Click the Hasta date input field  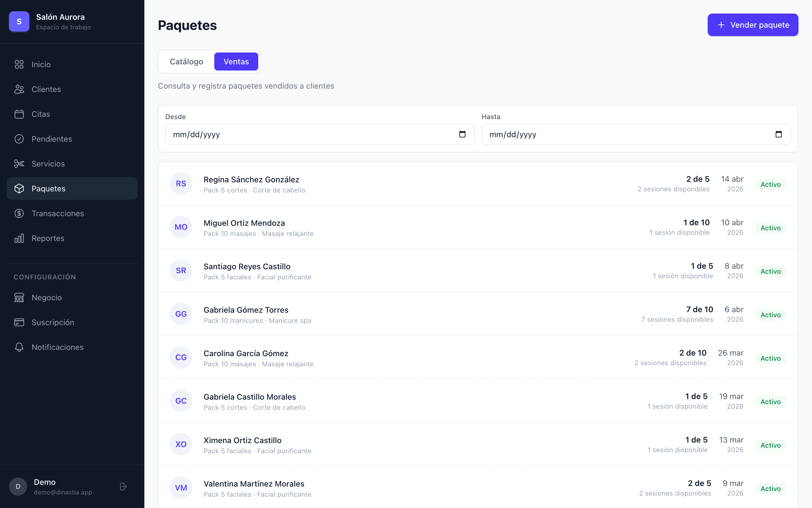click(636, 134)
